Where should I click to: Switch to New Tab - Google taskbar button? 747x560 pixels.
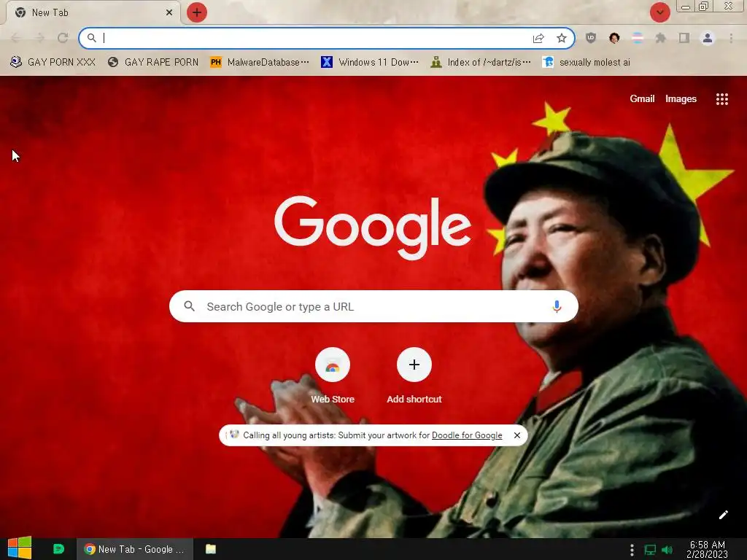coord(135,549)
